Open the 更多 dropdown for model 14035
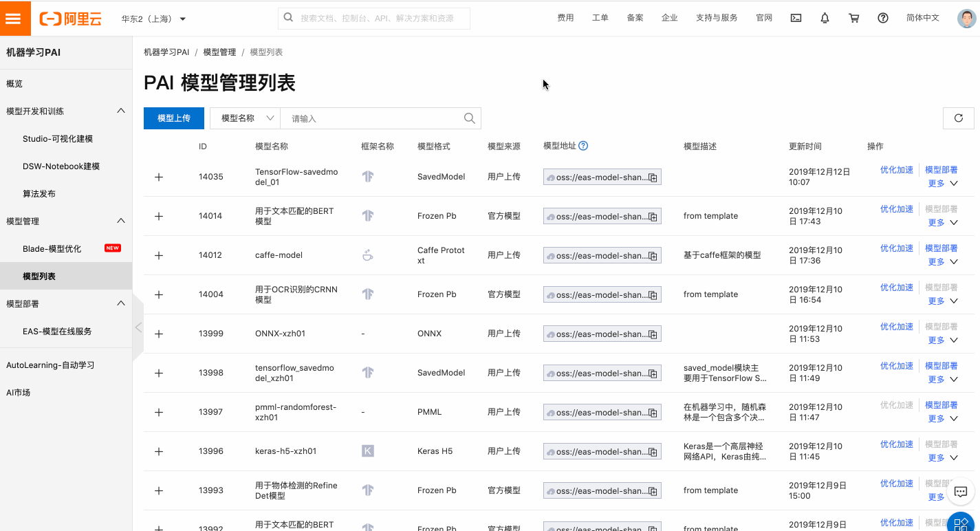Viewport: 980px width, 531px height. (941, 184)
